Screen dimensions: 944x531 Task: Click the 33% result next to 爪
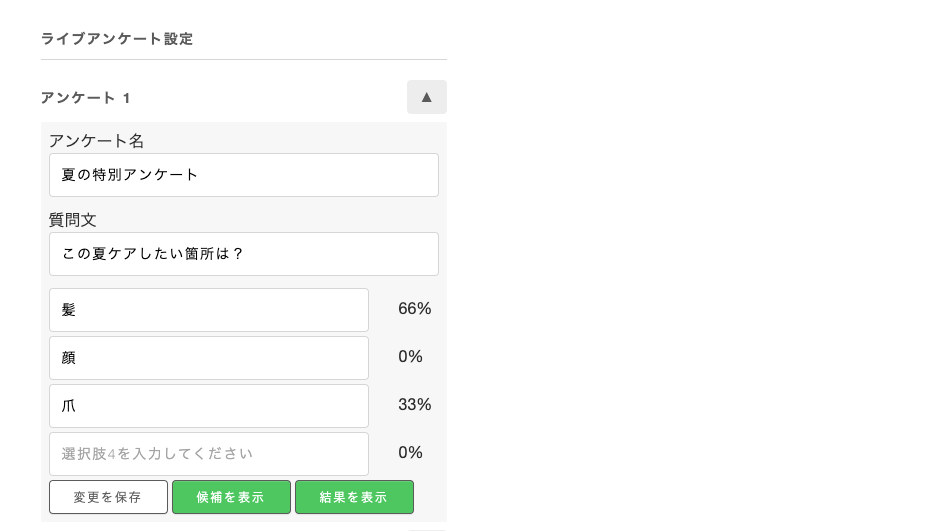tap(414, 405)
